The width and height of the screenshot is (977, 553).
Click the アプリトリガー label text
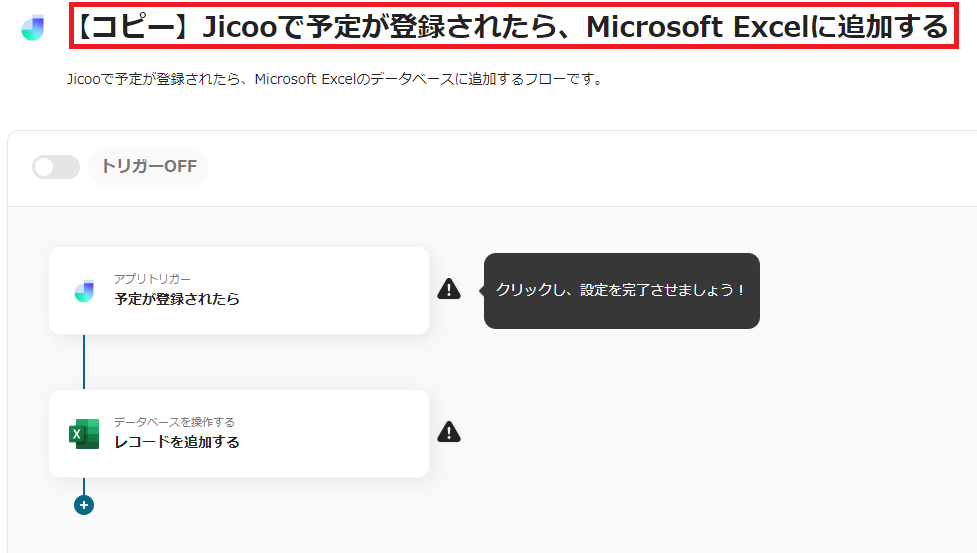(x=152, y=279)
